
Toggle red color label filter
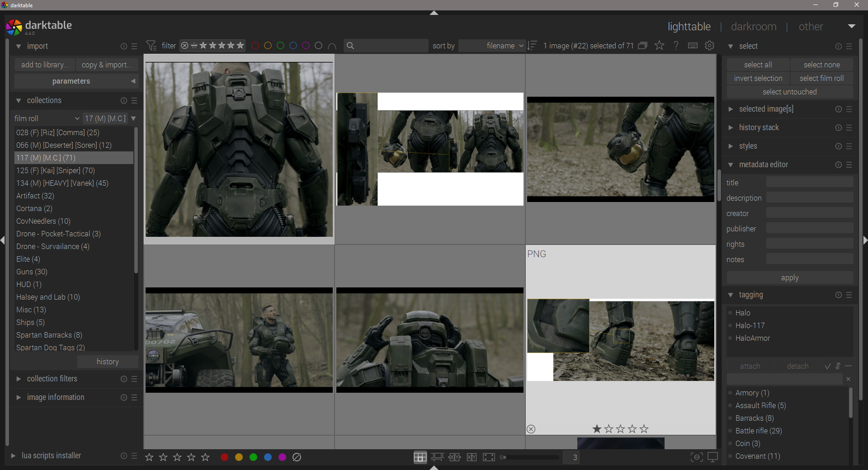[255, 46]
